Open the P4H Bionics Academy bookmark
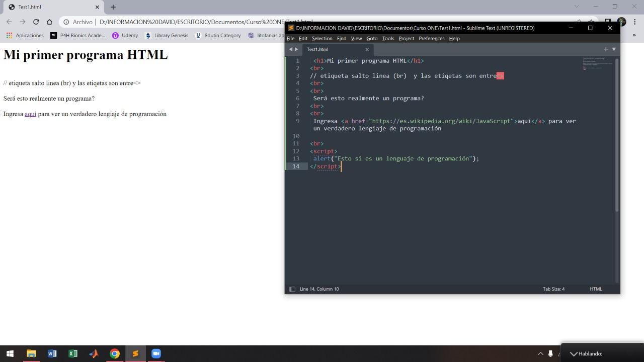The width and height of the screenshot is (644, 362). (78, 35)
